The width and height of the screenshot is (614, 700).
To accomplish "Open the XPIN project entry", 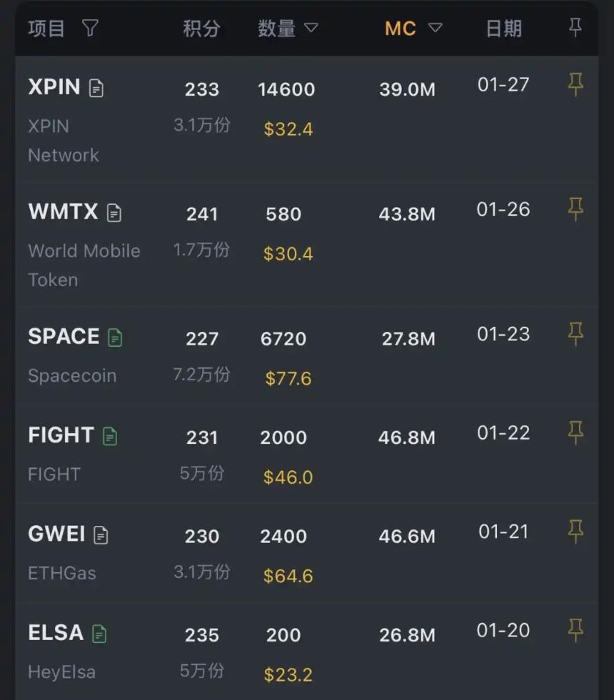I will click(56, 87).
